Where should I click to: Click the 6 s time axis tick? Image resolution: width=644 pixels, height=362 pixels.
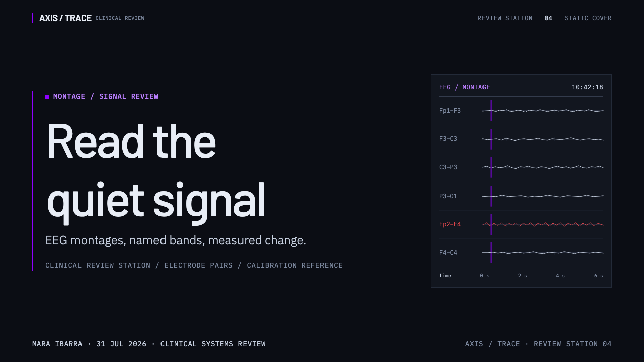pos(599,276)
